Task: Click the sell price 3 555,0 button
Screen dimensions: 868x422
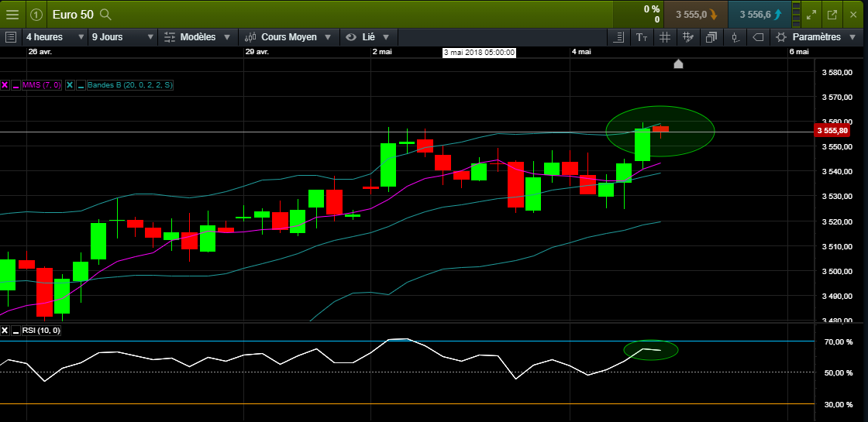Action: (x=695, y=15)
